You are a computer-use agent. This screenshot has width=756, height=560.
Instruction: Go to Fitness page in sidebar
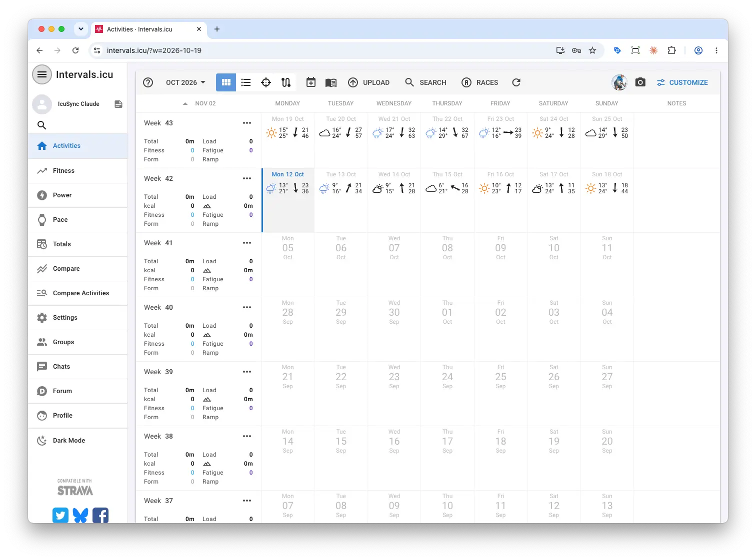78,171
